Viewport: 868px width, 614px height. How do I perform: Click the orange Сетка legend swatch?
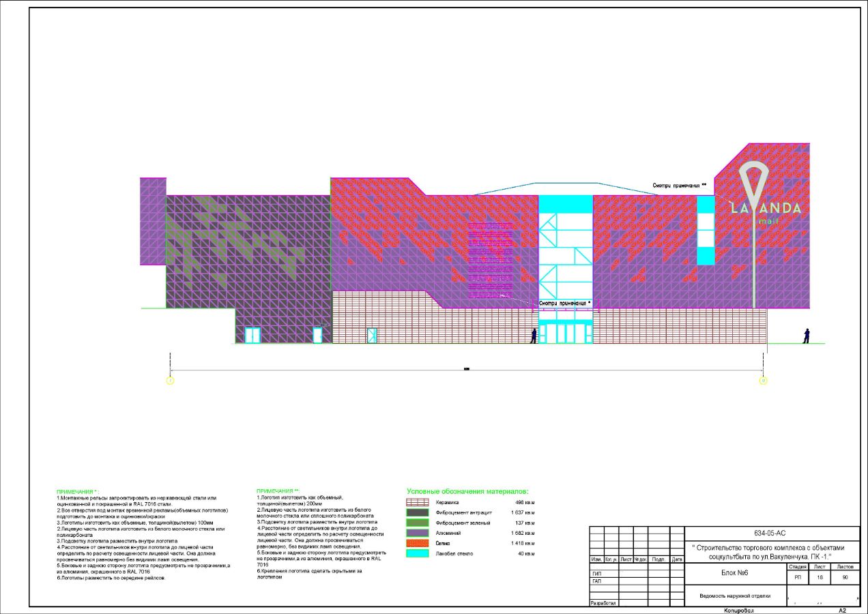(418, 543)
